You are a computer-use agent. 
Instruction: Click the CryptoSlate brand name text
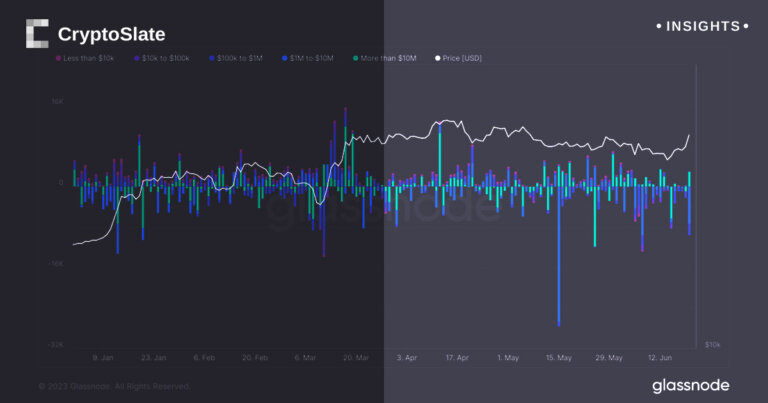click(111, 34)
